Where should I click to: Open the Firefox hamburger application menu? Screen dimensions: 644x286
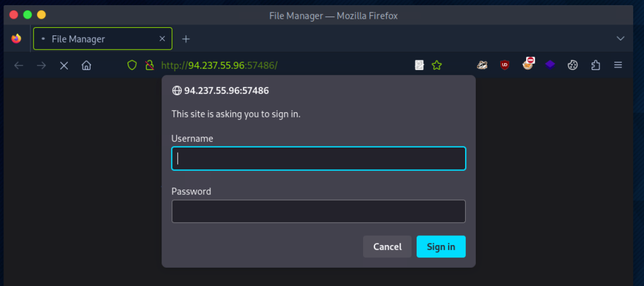[618, 66]
